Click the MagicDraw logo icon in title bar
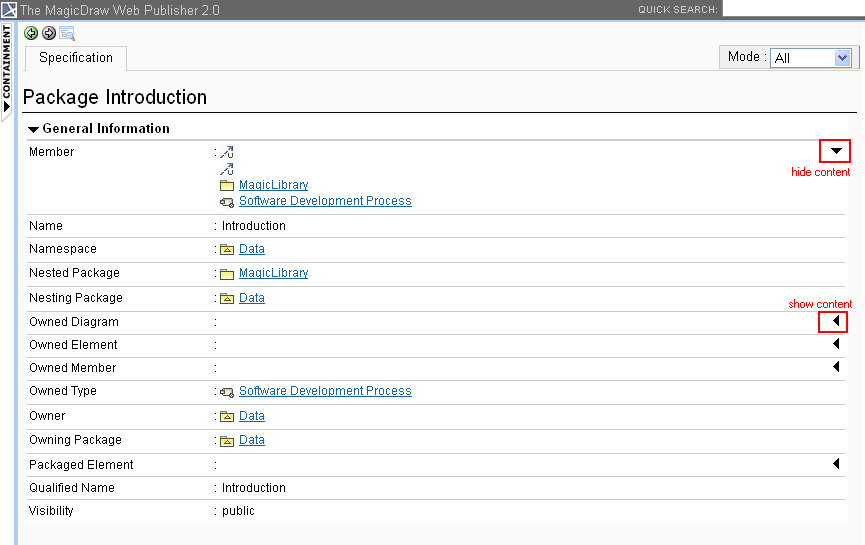The height and width of the screenshot is (545, 865). 9,10
